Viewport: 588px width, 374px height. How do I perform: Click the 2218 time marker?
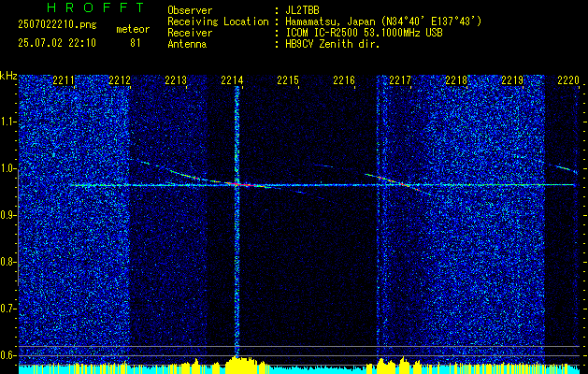[x=456, y=80]
